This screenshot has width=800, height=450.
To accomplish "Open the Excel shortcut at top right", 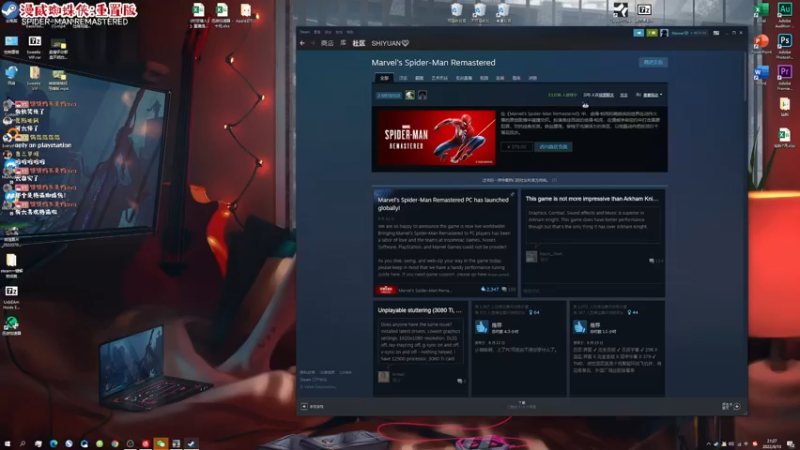I will click(x=761, y=10).
